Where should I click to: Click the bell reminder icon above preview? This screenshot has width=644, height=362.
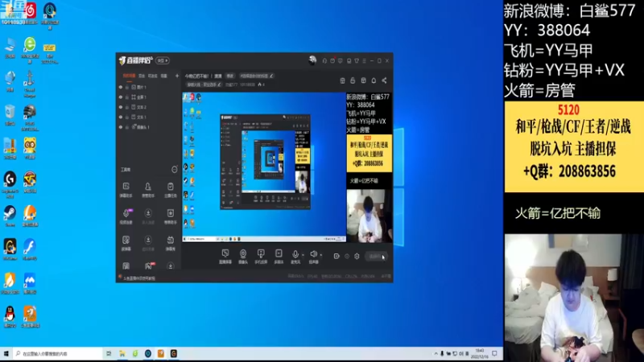[x=374, y=80]
